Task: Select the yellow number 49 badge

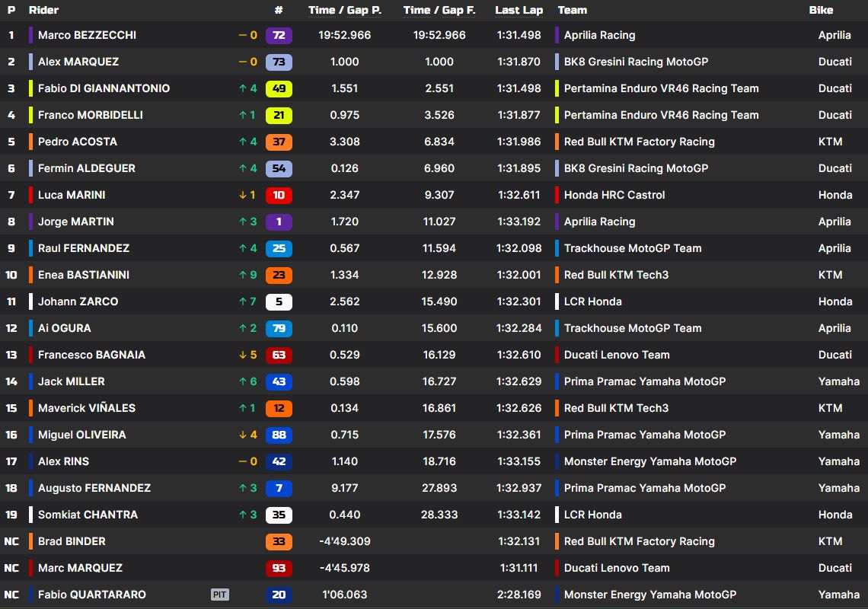Action: [279, 88]
